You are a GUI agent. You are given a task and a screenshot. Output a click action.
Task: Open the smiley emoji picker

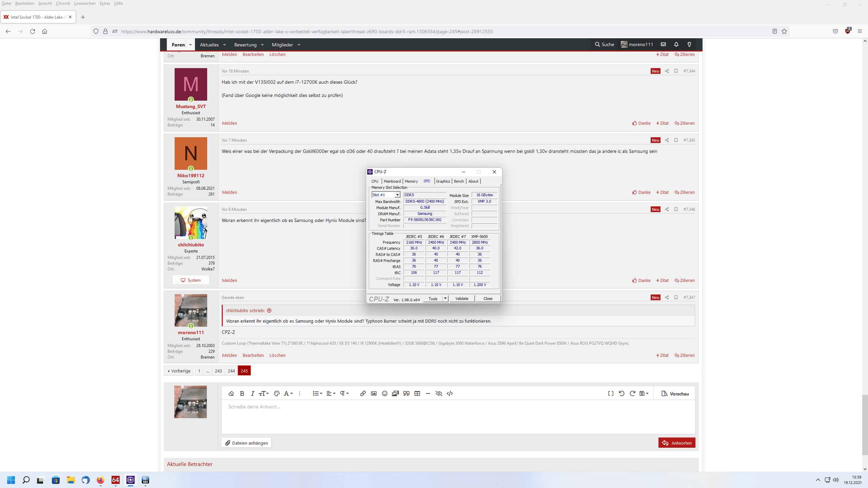[x=384, y=393]
